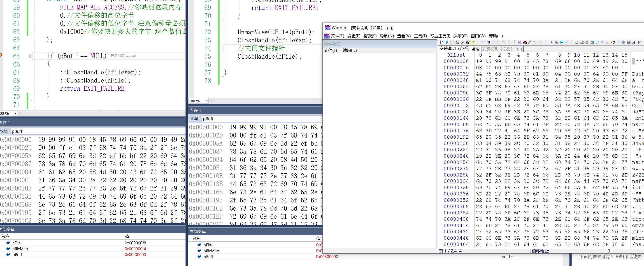The image size is (644, 266).
Task: Select hFile row in left locals panel
Action: [x=93, y=243]
